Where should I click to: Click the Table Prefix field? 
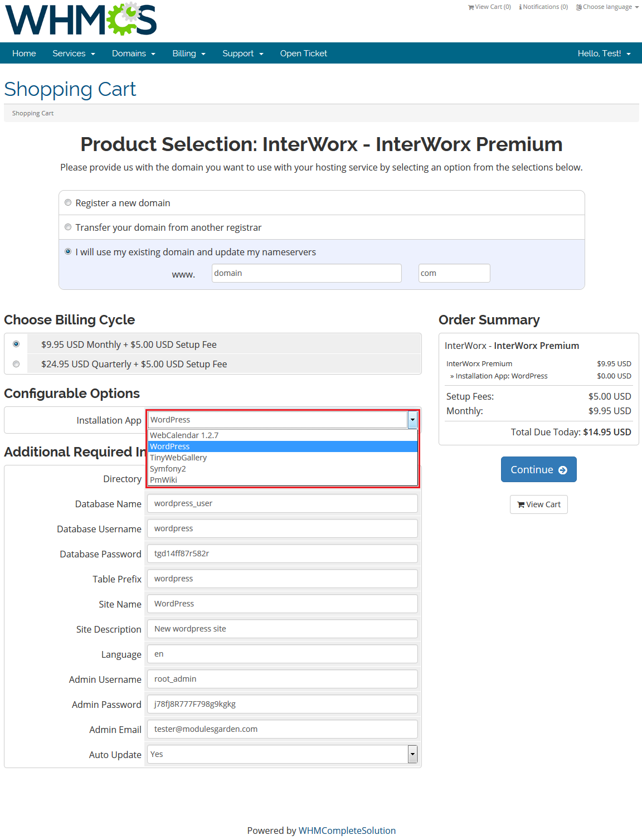(x=282, y=579)
